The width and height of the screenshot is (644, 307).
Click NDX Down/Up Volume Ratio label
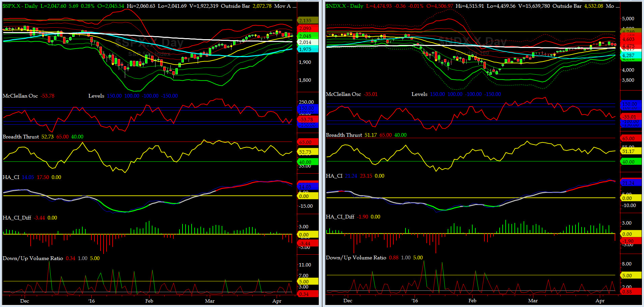tap(356, 258)
